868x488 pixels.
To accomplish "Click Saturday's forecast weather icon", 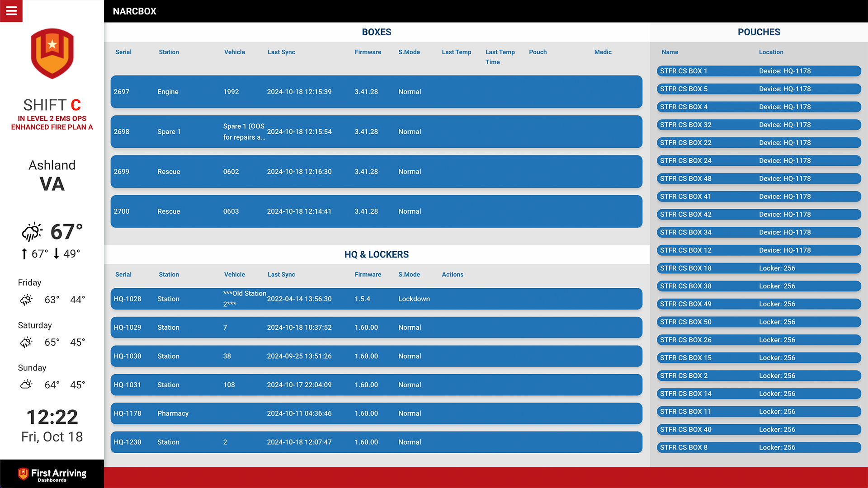I will [27, 343].
